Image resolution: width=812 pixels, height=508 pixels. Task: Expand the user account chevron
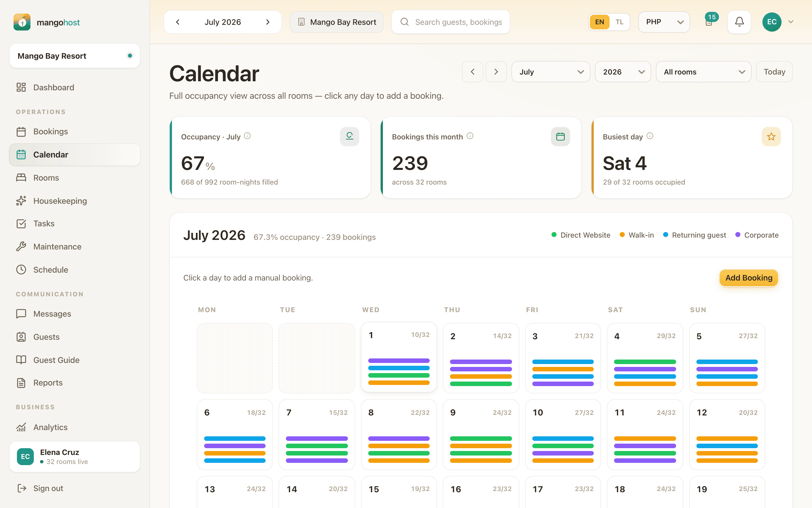(x=791, y=22)
